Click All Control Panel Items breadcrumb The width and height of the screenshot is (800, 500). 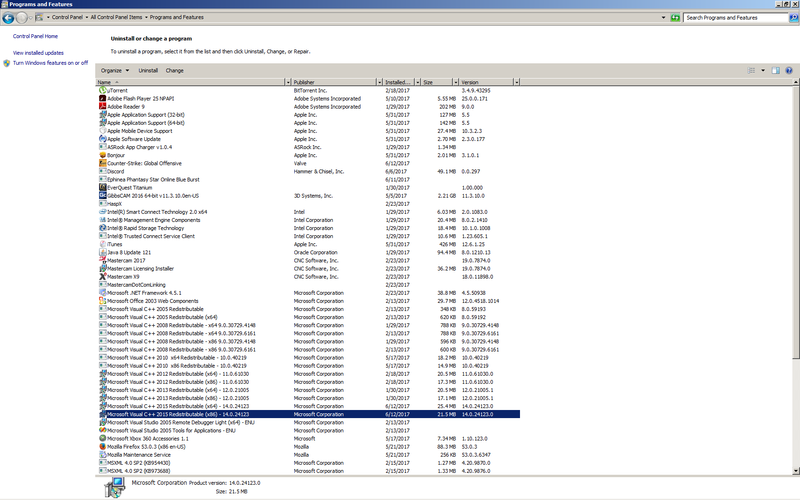116,17
